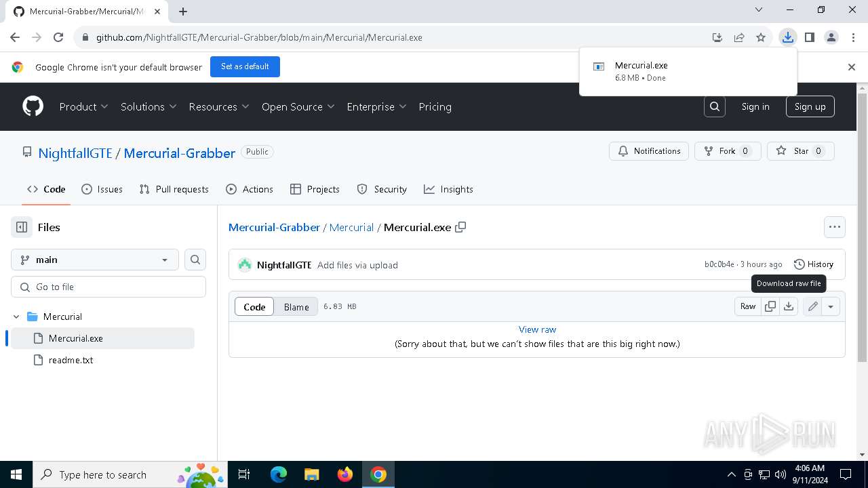Viewport: 868px width, 488px height.
Task: Click install/save page icon in address bar
Action: (x=717, y=37)
